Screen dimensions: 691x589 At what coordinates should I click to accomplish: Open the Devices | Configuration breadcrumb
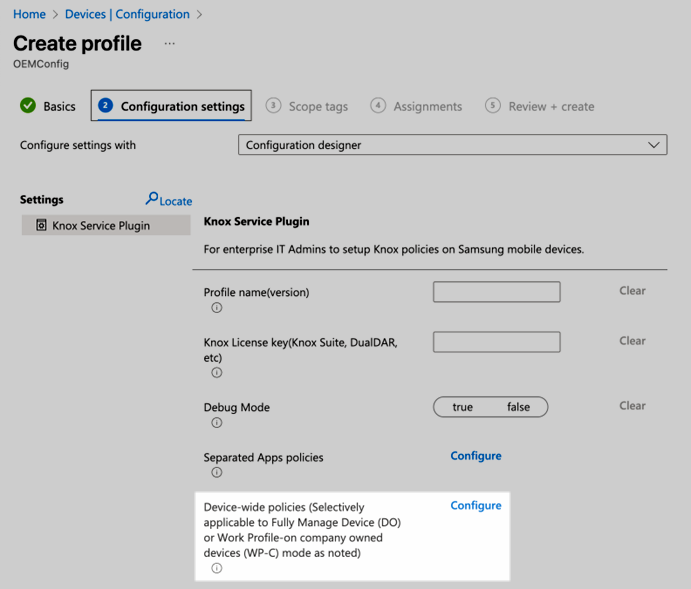[x=127, y=14]
